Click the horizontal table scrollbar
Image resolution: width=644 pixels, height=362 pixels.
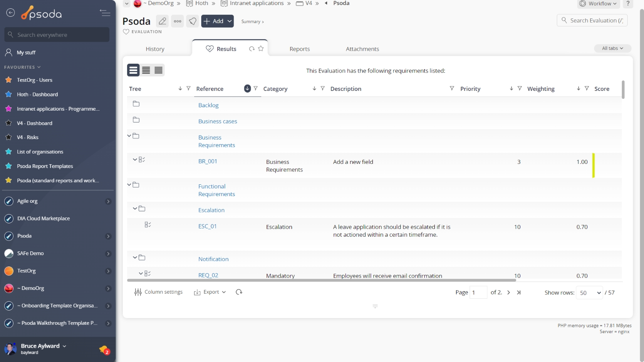(x=322, y=280)
